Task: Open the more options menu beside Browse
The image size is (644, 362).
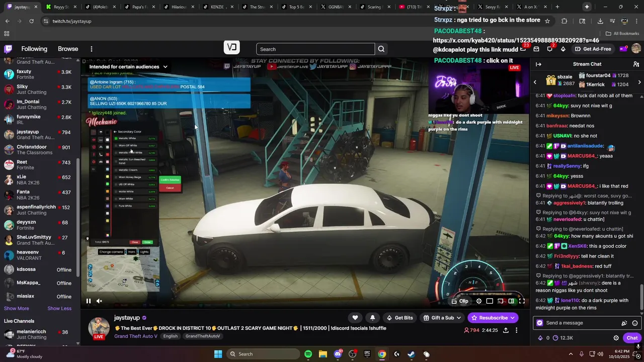Action: click(x=92, y=49)
